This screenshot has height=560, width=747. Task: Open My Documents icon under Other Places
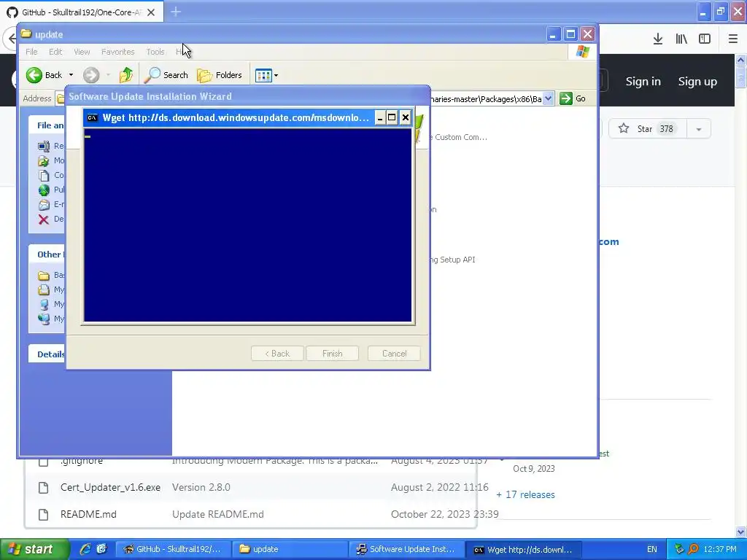pos(44,289)
